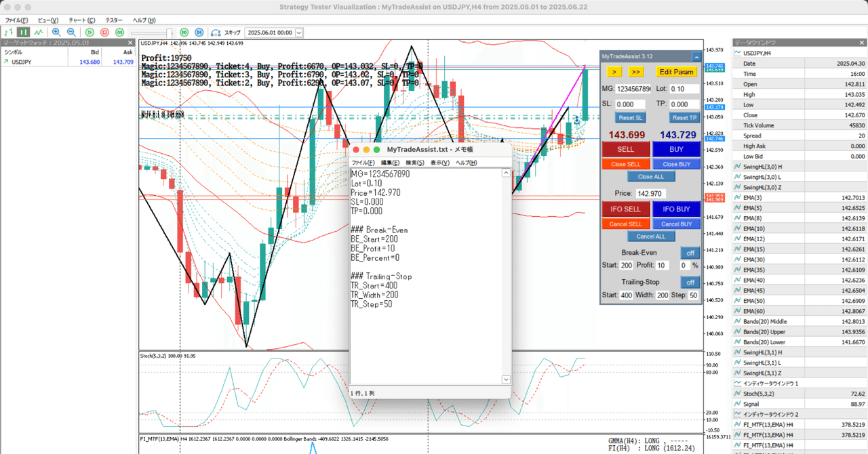
Task: Click the Close SELL button
Action: [625, 164]
